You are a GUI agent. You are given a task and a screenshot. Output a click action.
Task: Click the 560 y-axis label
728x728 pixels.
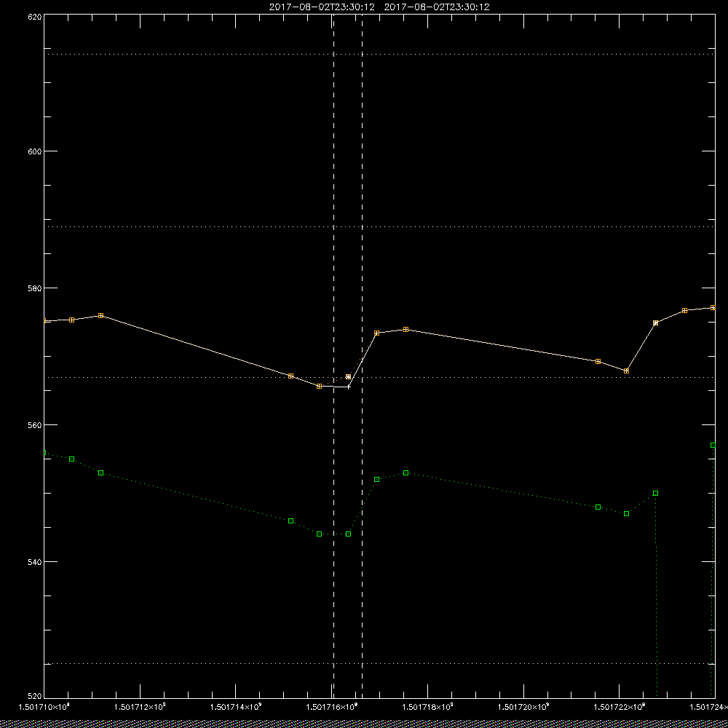pos(35,425)
